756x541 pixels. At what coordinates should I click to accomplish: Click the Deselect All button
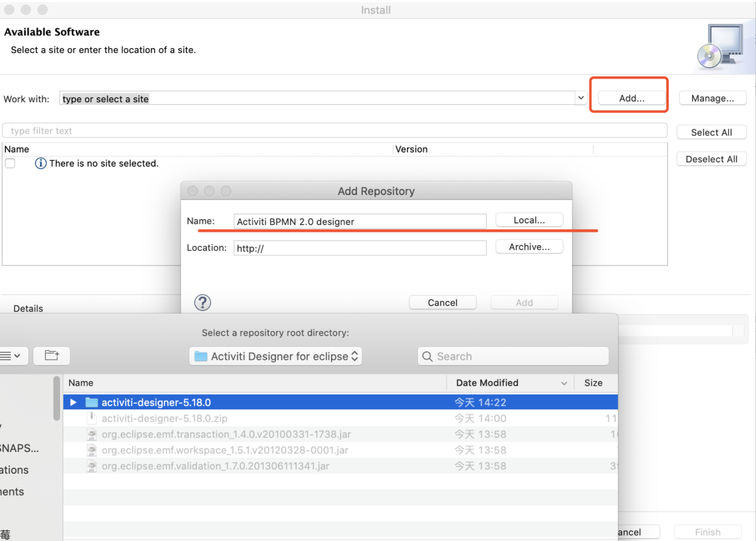click(x=711, y=159)
